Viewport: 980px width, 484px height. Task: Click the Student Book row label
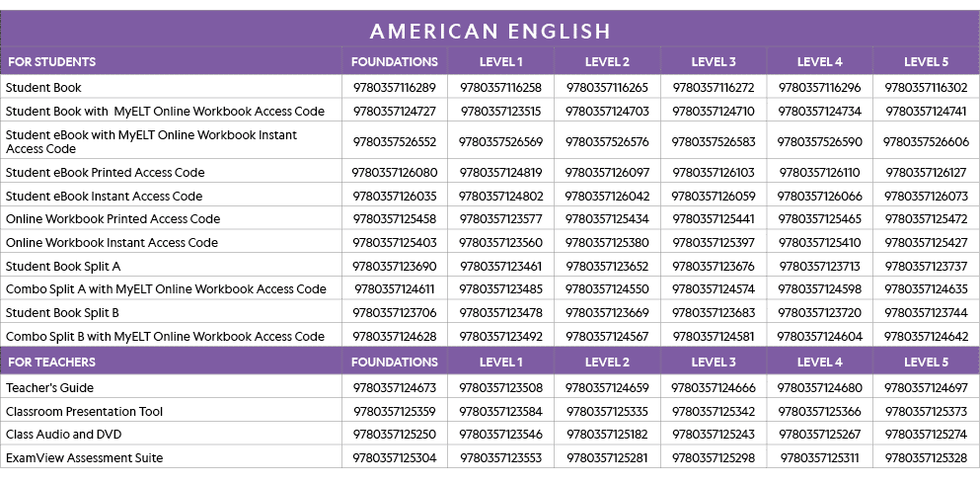tap(43, 88)
